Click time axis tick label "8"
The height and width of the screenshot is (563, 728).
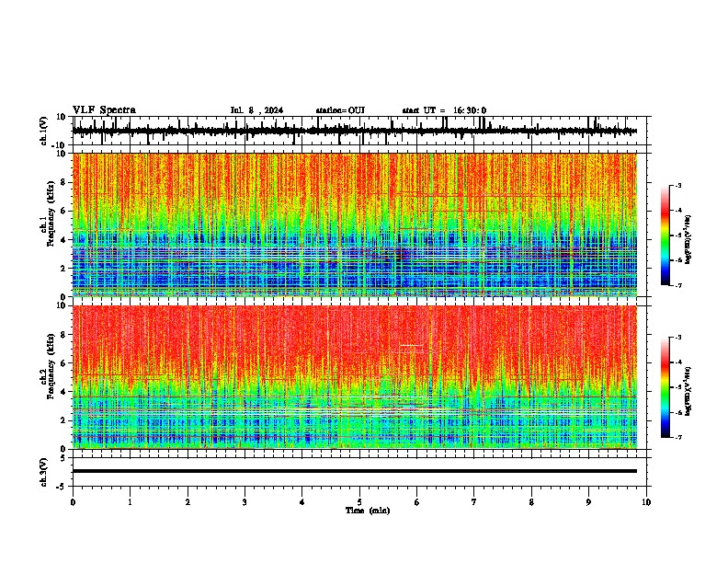pos(531,502)
